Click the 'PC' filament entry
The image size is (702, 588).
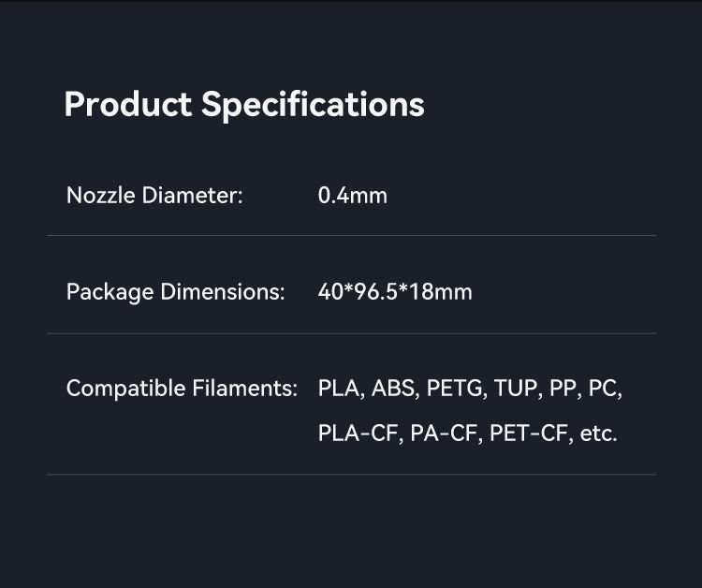pos(605,389)
